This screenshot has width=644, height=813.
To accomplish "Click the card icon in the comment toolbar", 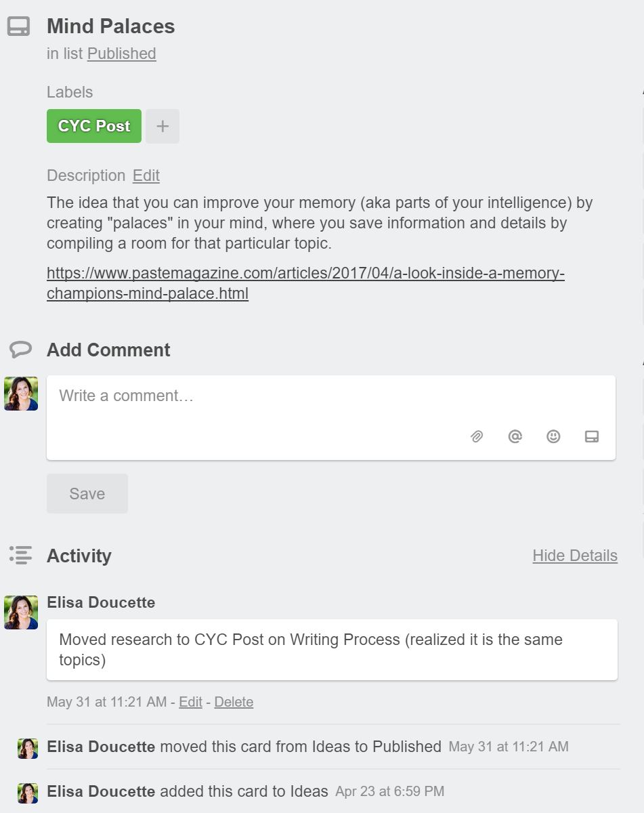I will pyautogui.click(x=592, y=436).
